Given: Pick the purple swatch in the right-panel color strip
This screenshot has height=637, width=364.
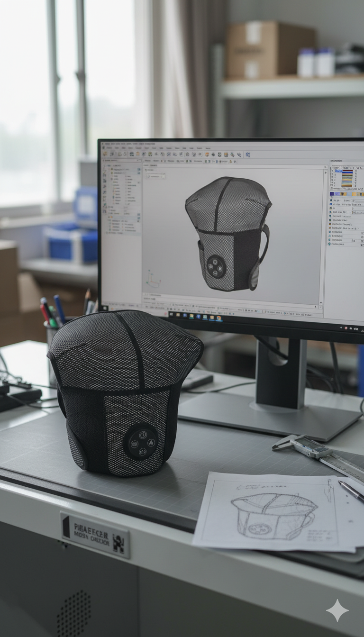Looking at the screenshot, I should click(332, 194).
